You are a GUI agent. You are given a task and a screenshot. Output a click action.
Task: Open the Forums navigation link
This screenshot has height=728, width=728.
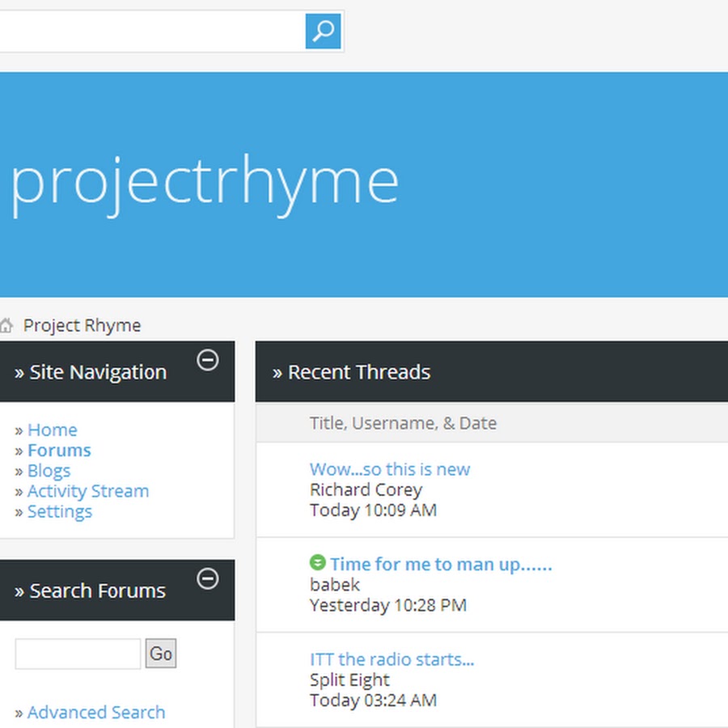tap(59, 451)
